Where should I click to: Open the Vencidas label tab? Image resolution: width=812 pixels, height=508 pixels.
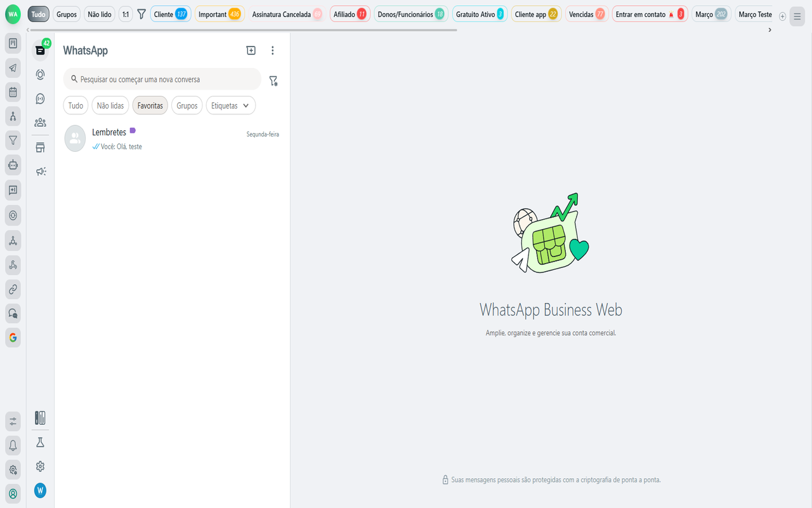587,14
